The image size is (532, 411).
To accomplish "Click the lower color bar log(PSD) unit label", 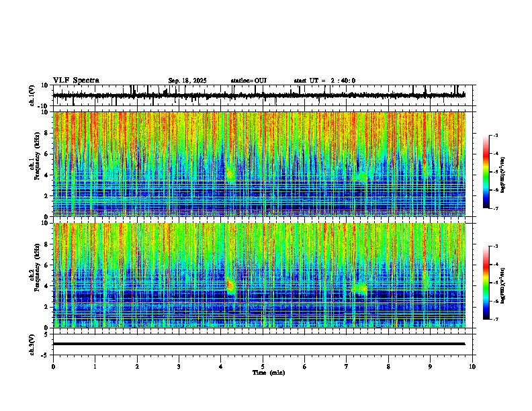I will click(x=503, y=285).
